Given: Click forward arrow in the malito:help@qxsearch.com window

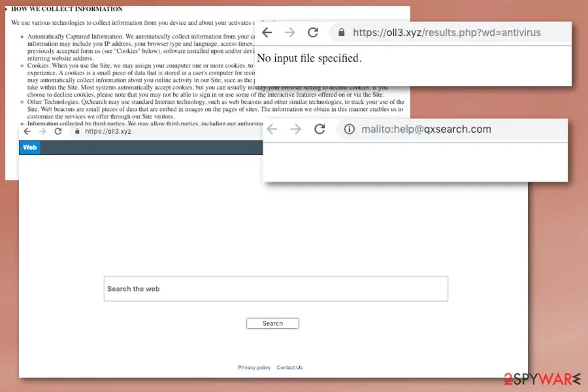Looking at the screenshot, I should click(x=296, y=129).
